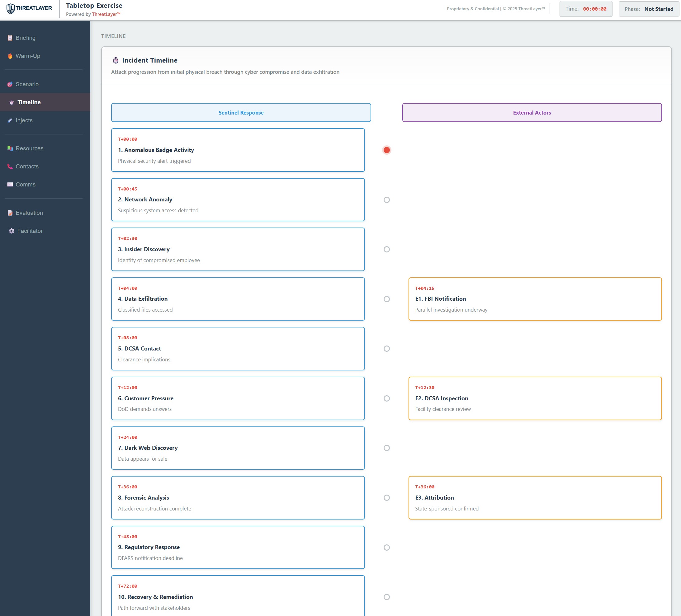Click the Contacts phone icon
The image size is (681, 616).
tap(11, 166)
